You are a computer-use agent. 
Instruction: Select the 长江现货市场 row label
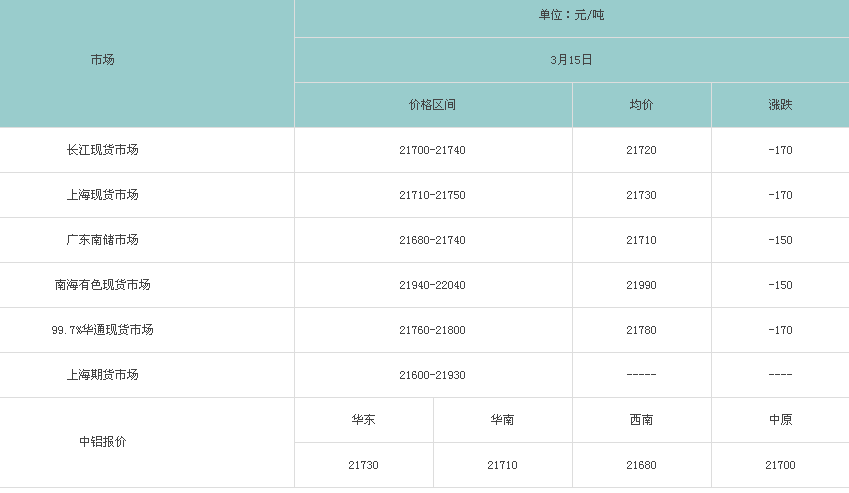pyautogui.click(x=103, y=150)
